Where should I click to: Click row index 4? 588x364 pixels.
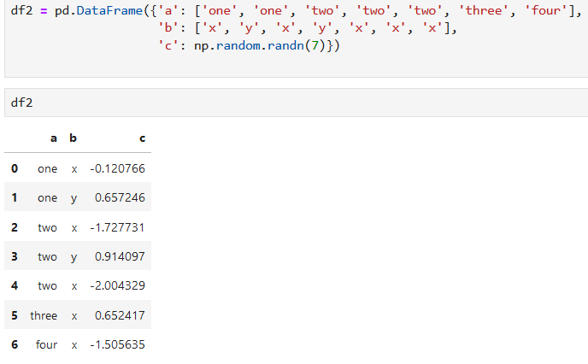pos(15,285)
